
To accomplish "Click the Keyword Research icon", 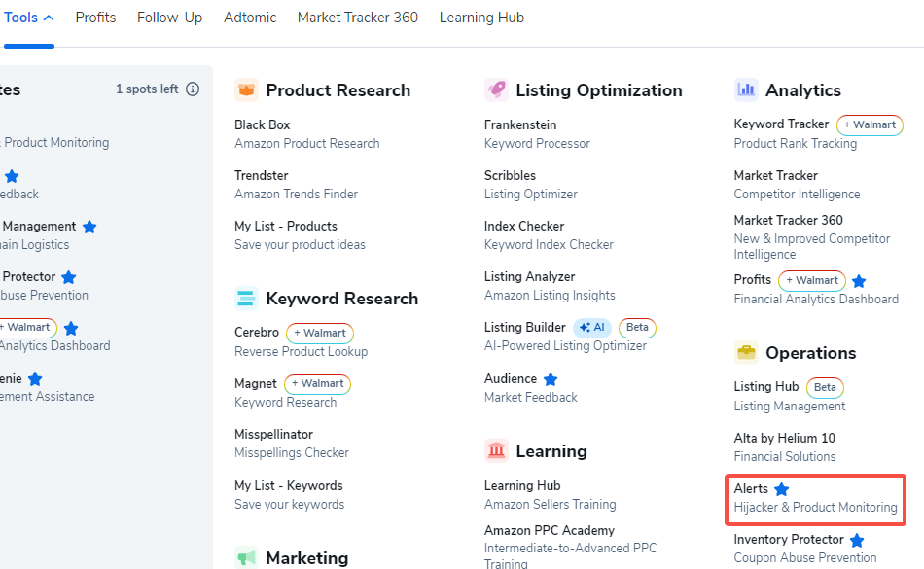I will pyautogui.click(x=246, y=299).
